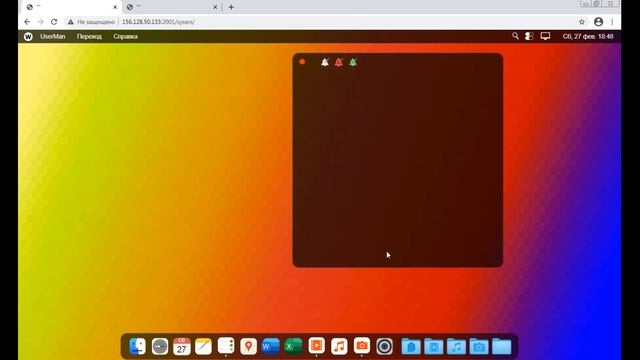This screenshot has height=360, width=640.
Task: Open the pictures folder in the dock
Action: (x=479, y=347)
